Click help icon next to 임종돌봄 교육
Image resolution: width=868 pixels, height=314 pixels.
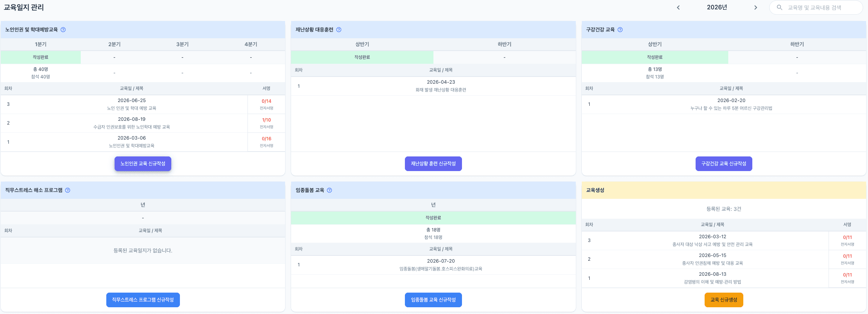pos(329,190)
